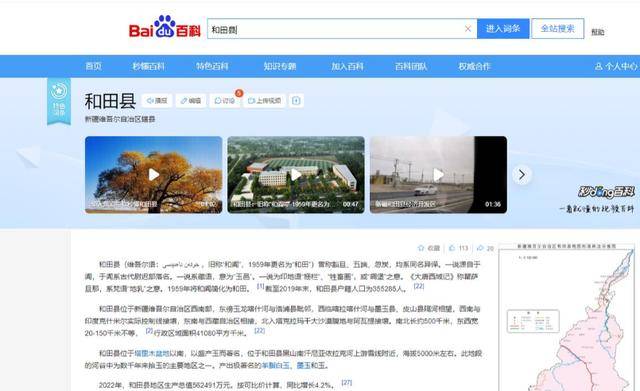Viewport: 640px width, 391px height.
Task: Open the 百科团队 nav tab
Action: (x=411, y=66)
